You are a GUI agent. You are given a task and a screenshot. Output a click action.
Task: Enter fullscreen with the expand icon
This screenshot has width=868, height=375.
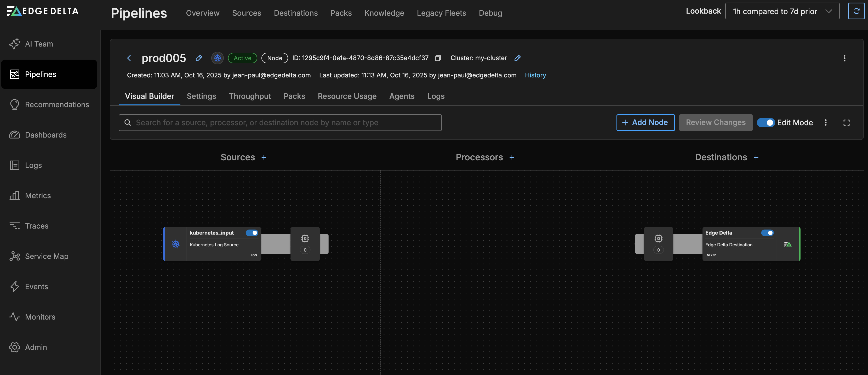click(x=846, y=123)
